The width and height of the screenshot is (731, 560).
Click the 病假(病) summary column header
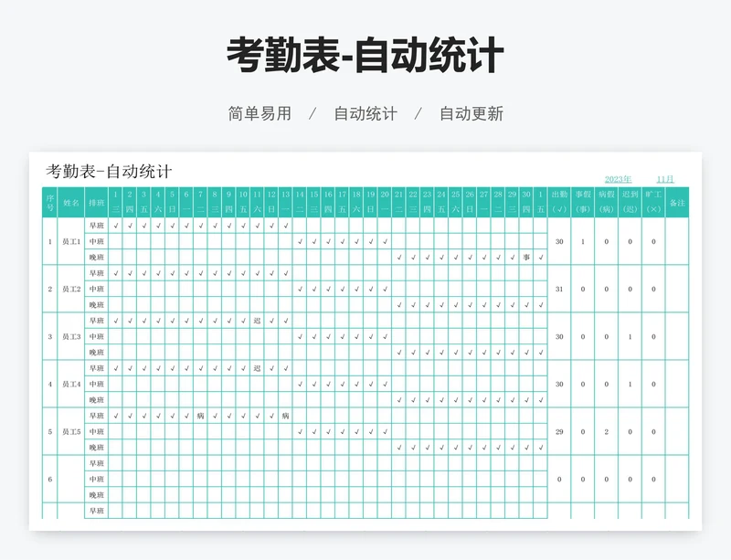[607, 203]
